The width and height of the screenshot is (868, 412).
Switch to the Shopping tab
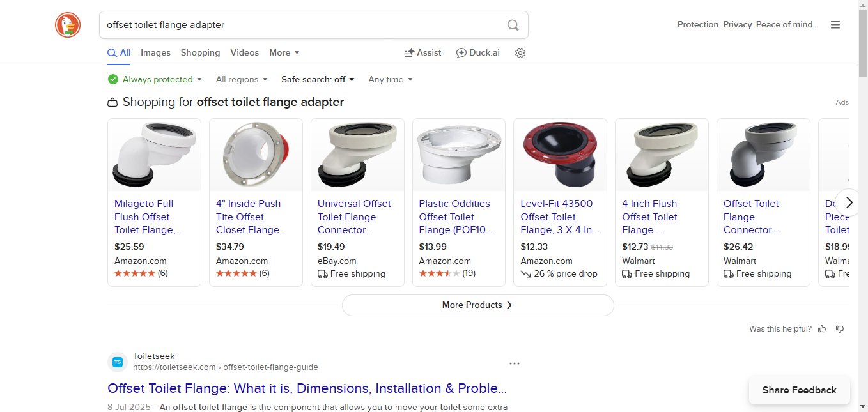pyautogui.click(x=200, y=53)
